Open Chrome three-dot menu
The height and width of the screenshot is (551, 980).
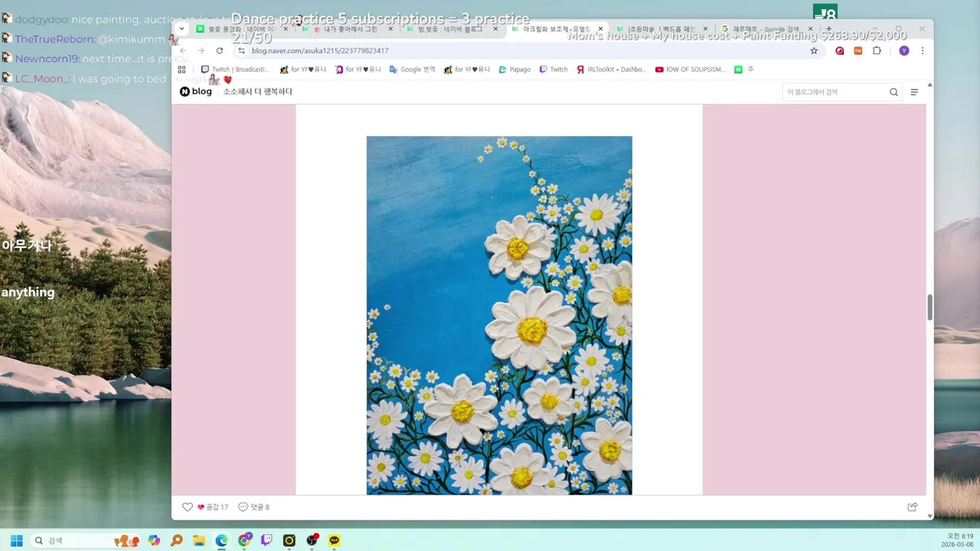[923, 51]
